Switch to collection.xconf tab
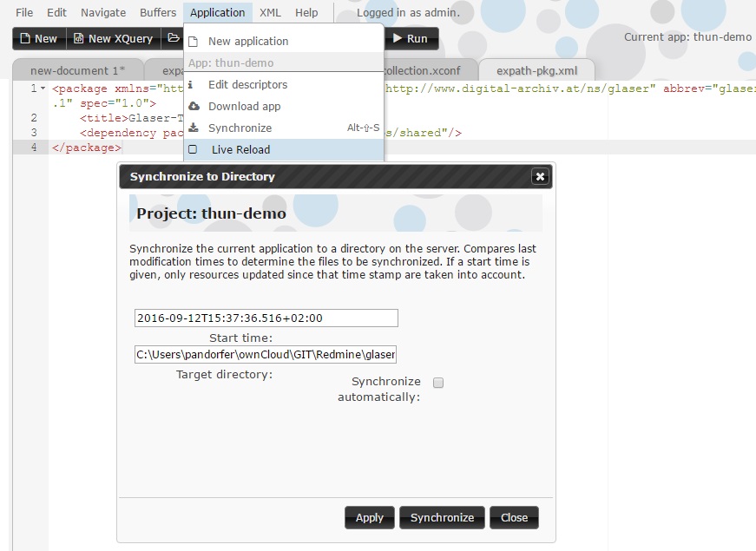The image size is (756, 551). (428, 70)
